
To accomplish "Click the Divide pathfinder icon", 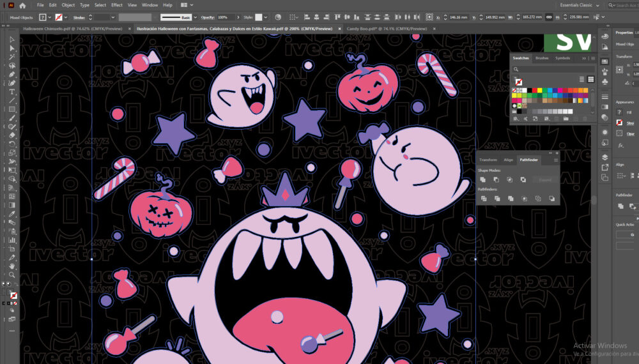I will click(x=484, y=199).
